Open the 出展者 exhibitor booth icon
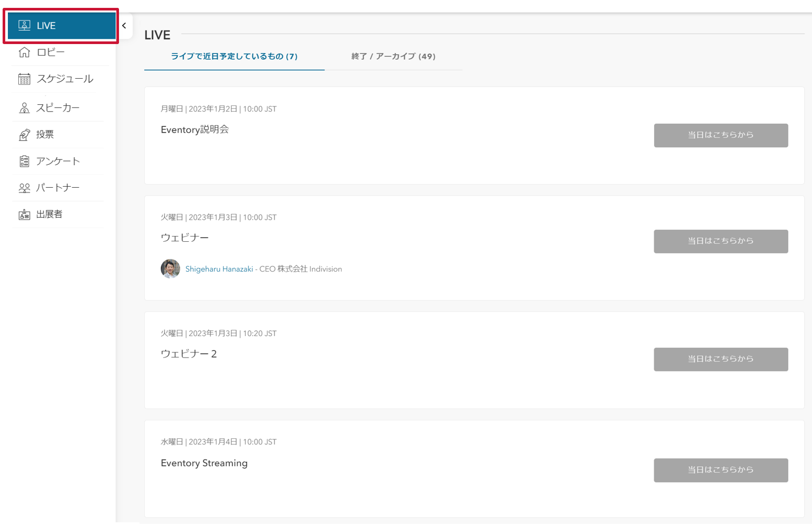 pos(24,214)
